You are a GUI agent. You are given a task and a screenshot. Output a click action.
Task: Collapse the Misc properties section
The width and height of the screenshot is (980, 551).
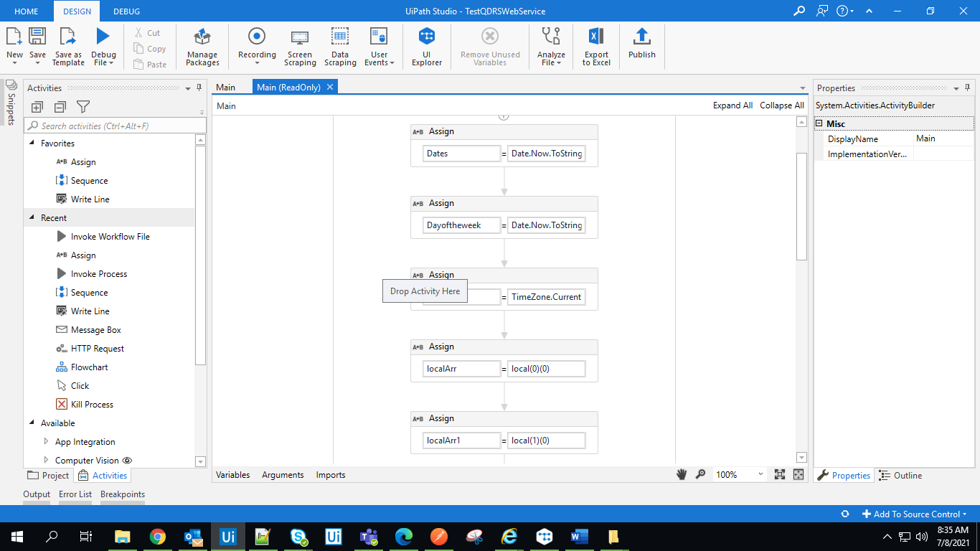pos(819,123)
